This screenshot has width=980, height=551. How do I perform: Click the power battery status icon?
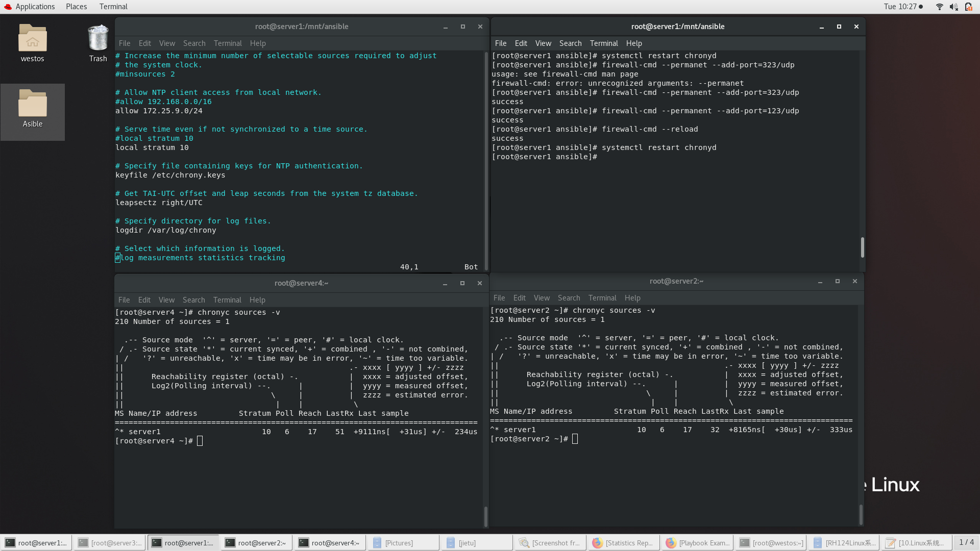968,7
